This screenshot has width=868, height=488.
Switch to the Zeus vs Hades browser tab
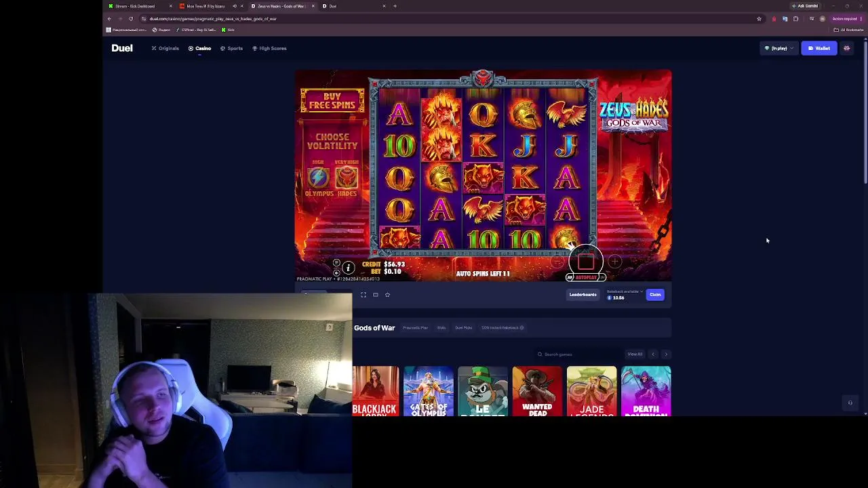(x=281, y=6)
